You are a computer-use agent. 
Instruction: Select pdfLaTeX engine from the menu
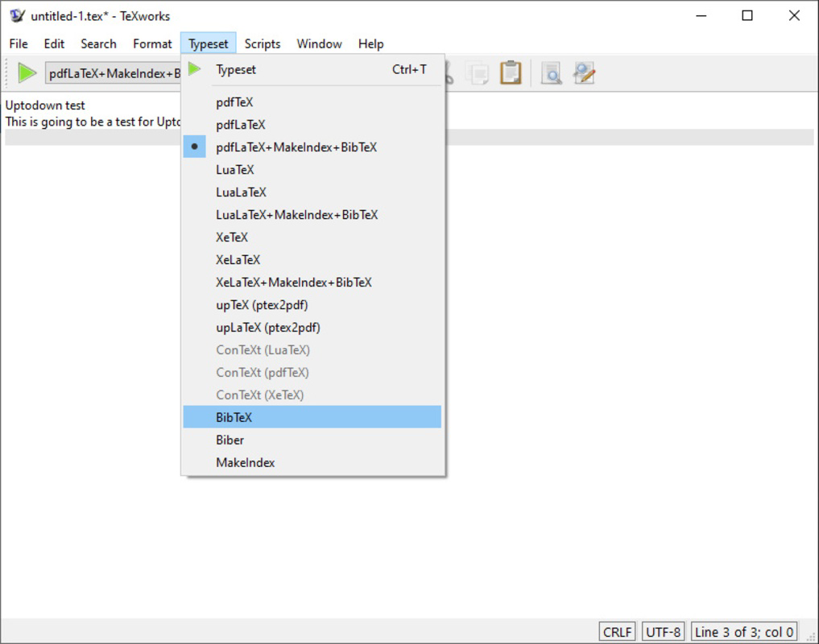(312, 125)
